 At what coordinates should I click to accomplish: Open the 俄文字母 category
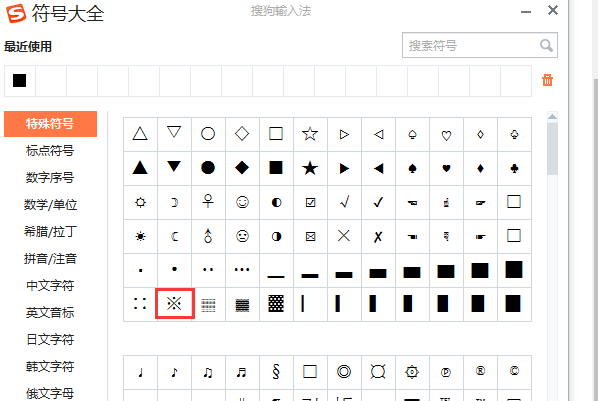[50, 393]
